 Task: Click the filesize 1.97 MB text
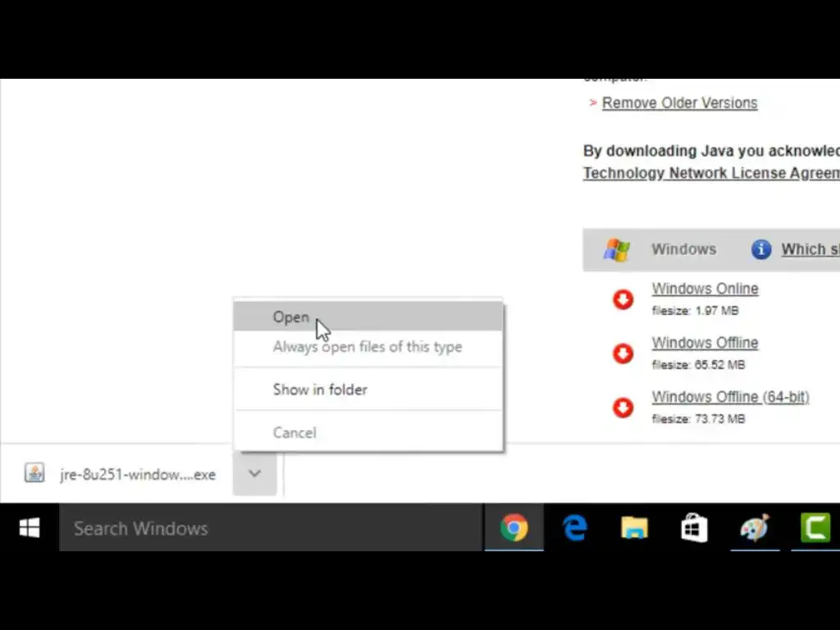tap(696, 311)
